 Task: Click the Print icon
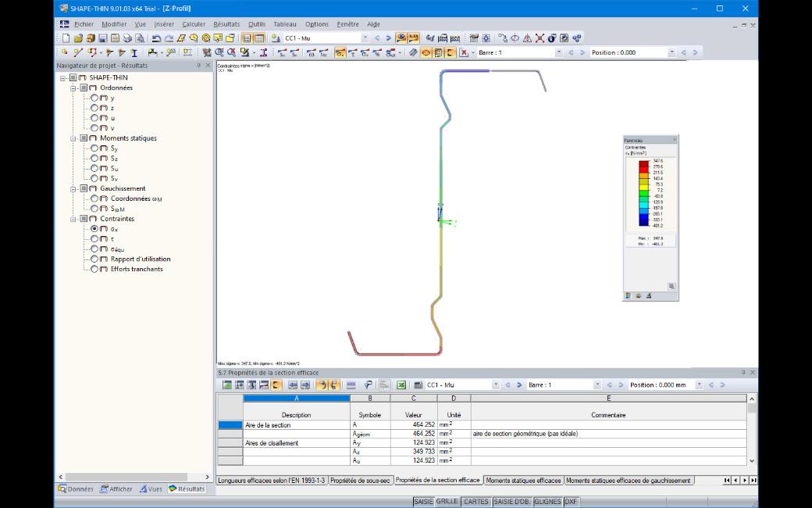click(127, 38)
